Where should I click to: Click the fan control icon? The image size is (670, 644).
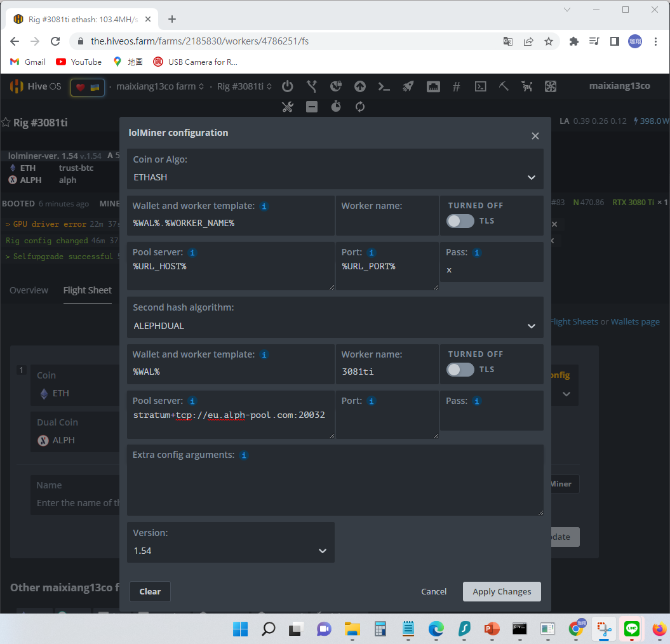(551, 86)
